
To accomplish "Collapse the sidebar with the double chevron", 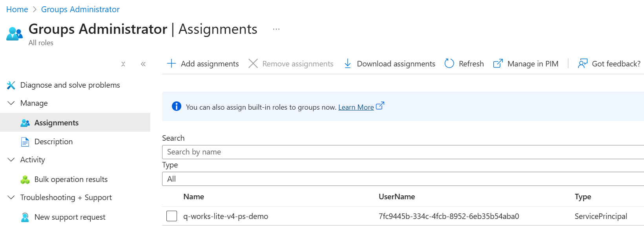I will [143, 64].
